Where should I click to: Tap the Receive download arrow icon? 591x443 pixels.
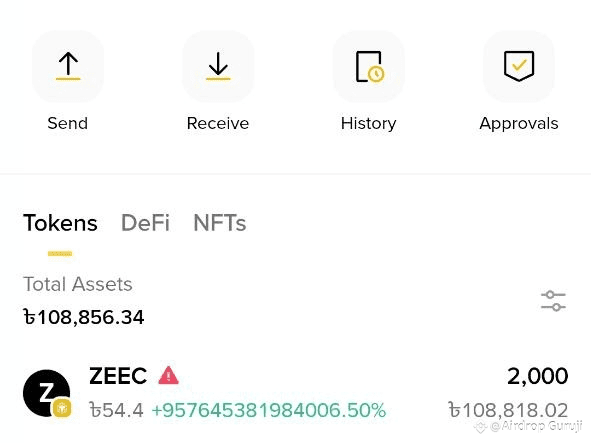click(x=218, y=66)
